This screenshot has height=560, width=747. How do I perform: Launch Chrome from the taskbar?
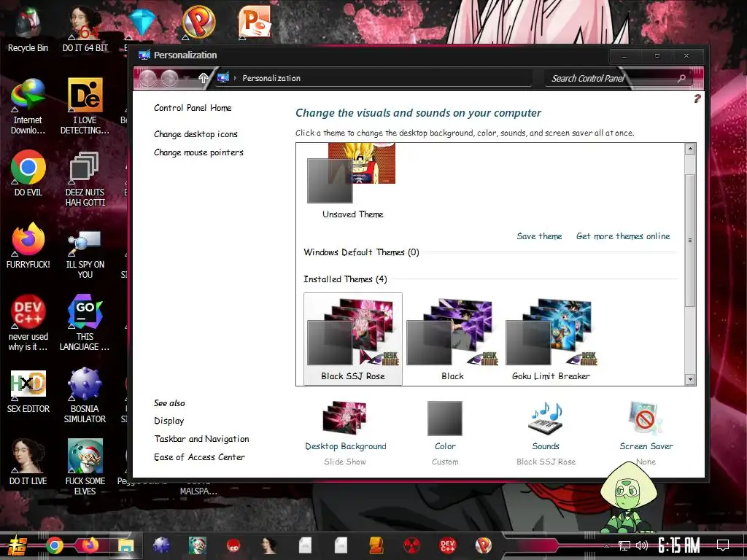55,545
